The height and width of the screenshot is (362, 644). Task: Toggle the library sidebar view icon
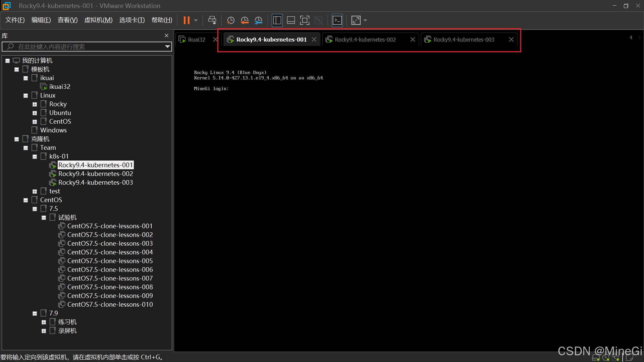pos(277,20)
